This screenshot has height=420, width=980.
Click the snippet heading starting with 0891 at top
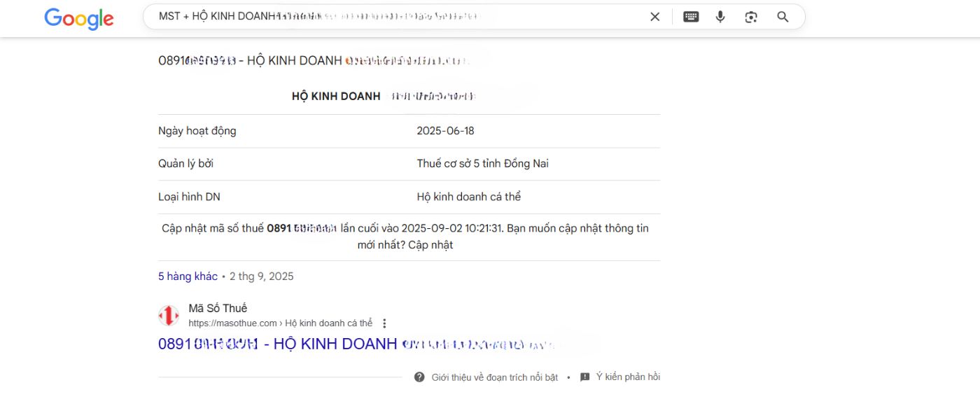(314, 61)
